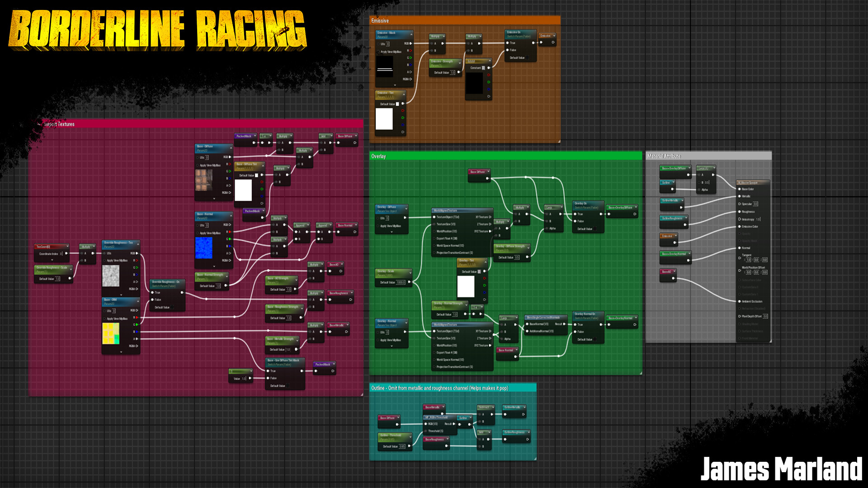Click the Overlay - Scale default value field
The width and height of the screenshot is (868, 488).
tap(401, 282)
